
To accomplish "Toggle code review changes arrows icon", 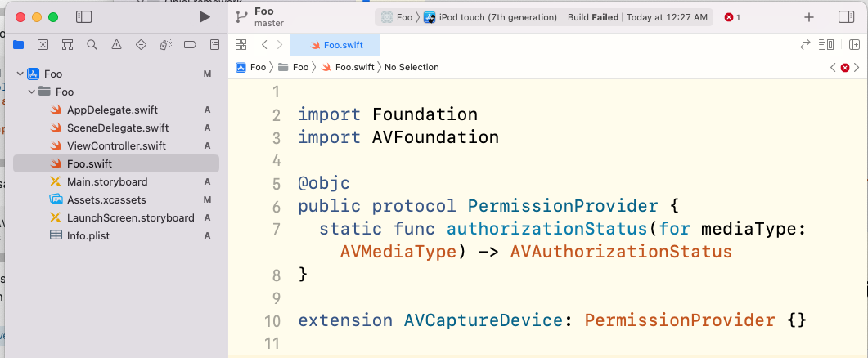I will 806,45.
